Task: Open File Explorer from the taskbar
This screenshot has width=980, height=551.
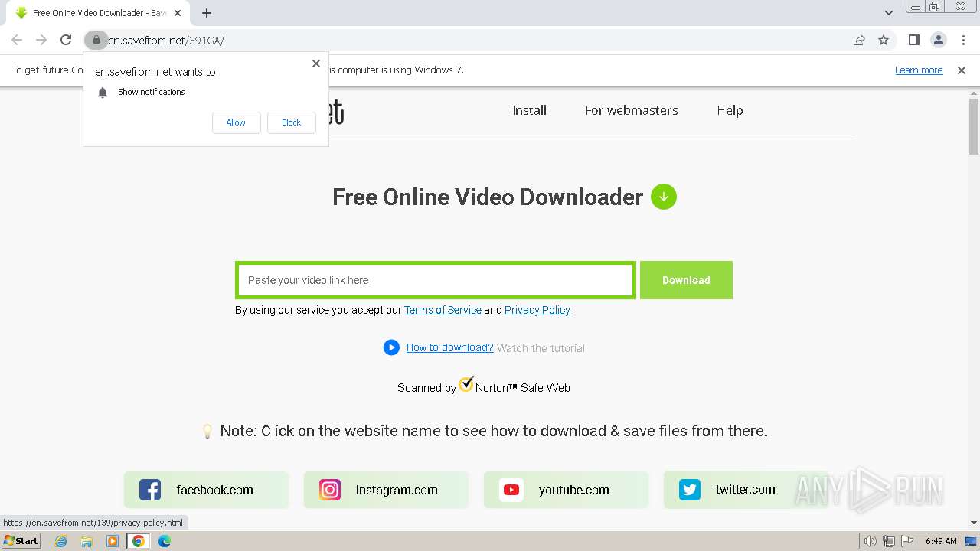Action: tap(87, 541)
